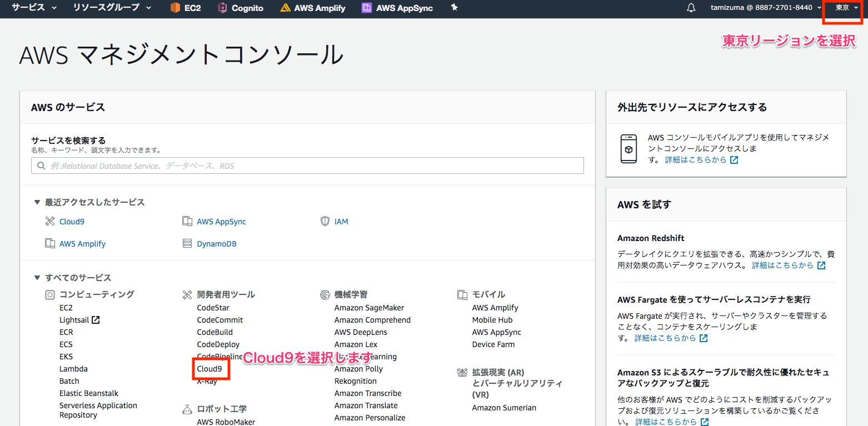Open AWS RoboMaker service link

tap(226, 422)
